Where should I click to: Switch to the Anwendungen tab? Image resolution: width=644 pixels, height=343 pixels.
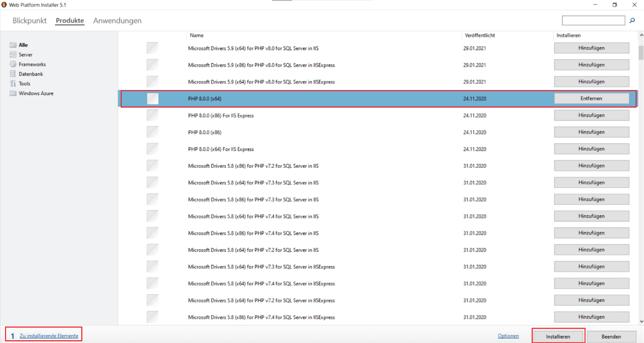tap(117, 21)
